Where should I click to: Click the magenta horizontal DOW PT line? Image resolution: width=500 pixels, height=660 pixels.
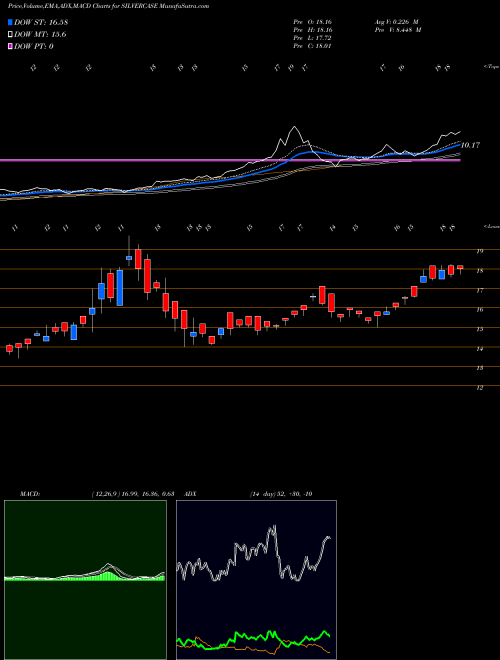click(230, 160)
